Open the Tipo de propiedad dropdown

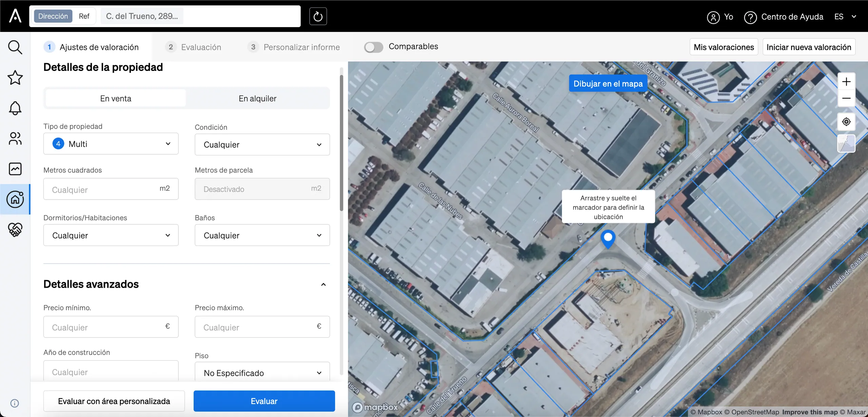point(111,144)
